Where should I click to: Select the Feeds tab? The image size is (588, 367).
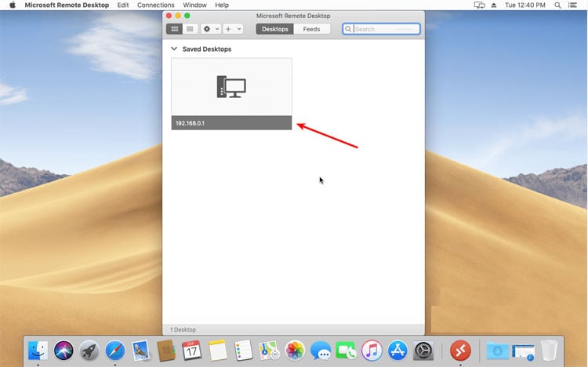[x=311, y=29]
